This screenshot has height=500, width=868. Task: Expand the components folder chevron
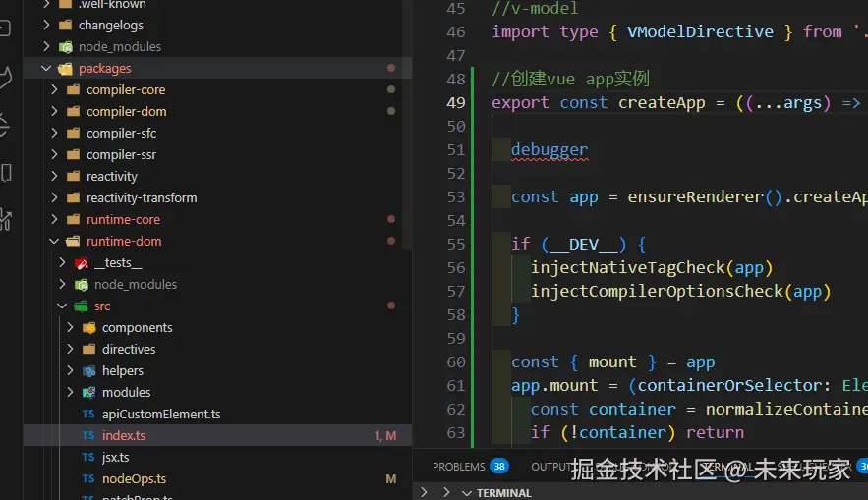pyautogui.click(x=70, y=327)
